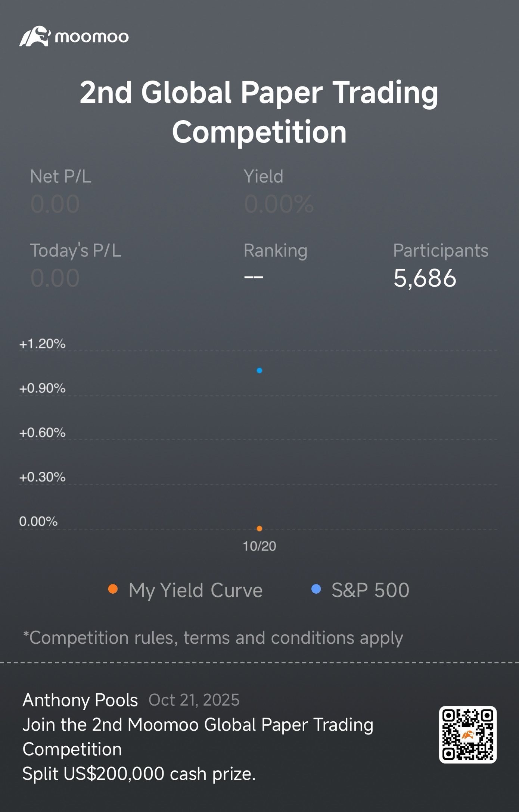Click the Yield value 0.00%
Image resolution: width=519 pixels, height=812 pixels.
pyautogui.click(x=279, y=204)
